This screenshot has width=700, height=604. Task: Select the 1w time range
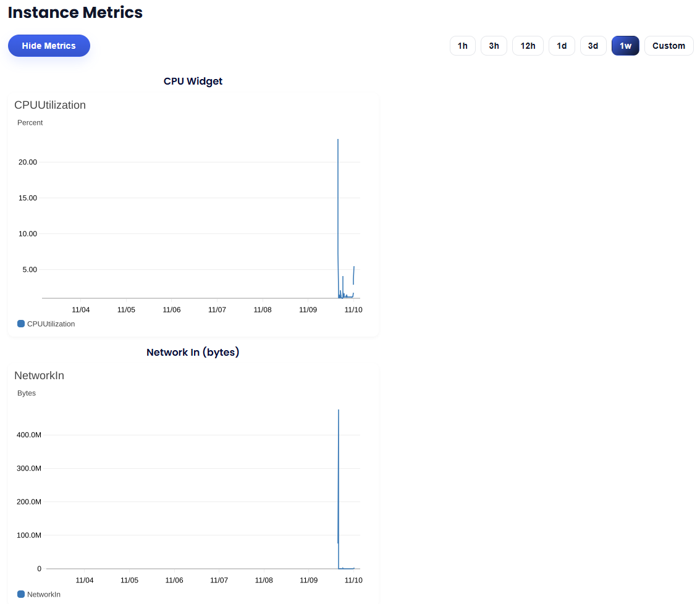[x=625, y=45]
